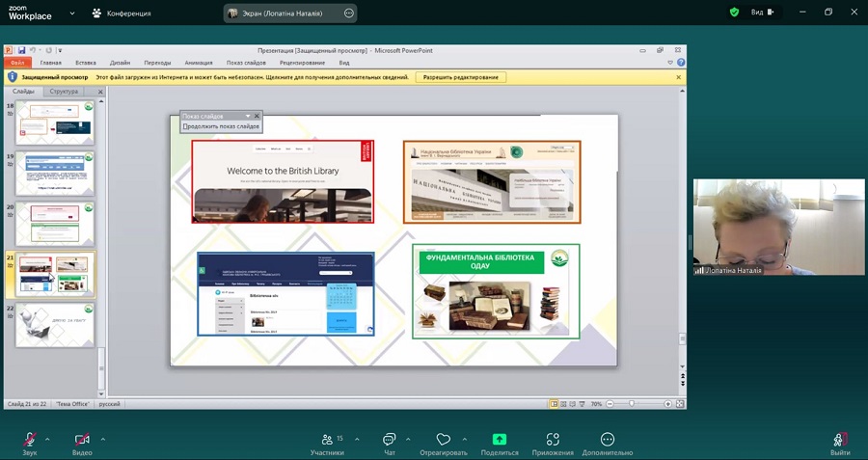Click the PowerPoint help question mark icon
Viewport: 868px width, 460px height.
pyautogui.click(x=681, y=63)
